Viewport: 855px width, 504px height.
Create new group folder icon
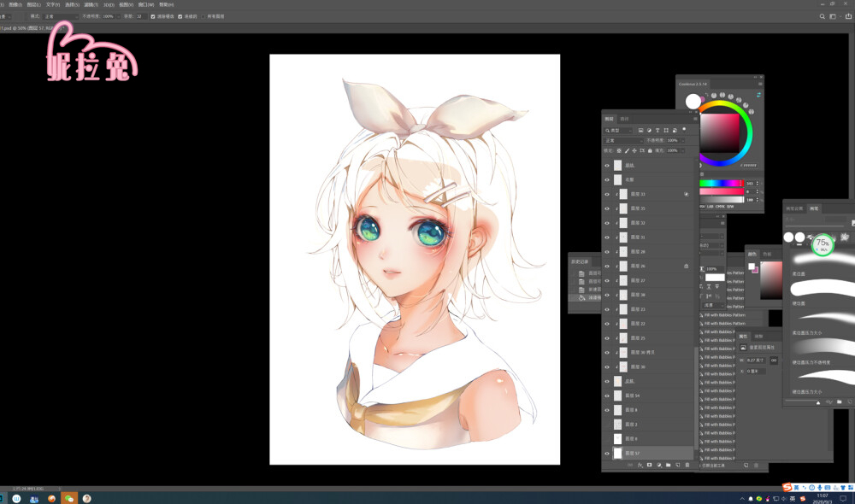tap(668, 465)
